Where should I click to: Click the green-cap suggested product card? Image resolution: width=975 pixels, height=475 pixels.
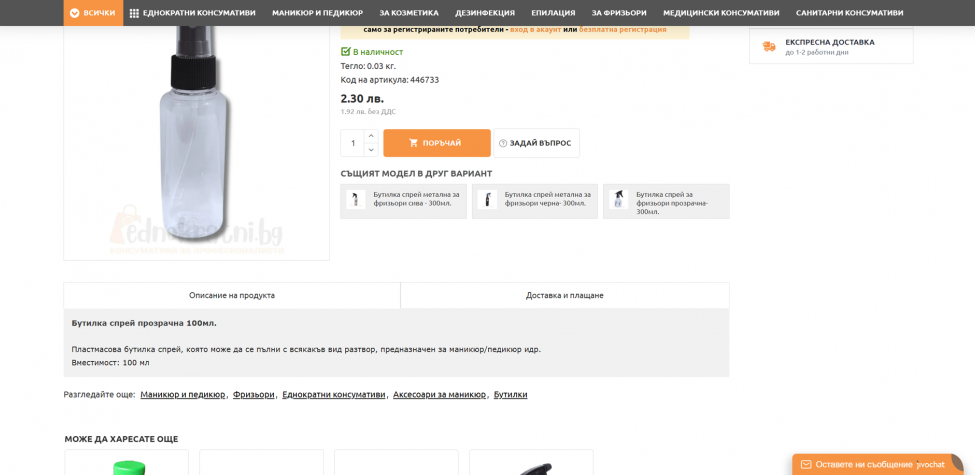point(126,463)
